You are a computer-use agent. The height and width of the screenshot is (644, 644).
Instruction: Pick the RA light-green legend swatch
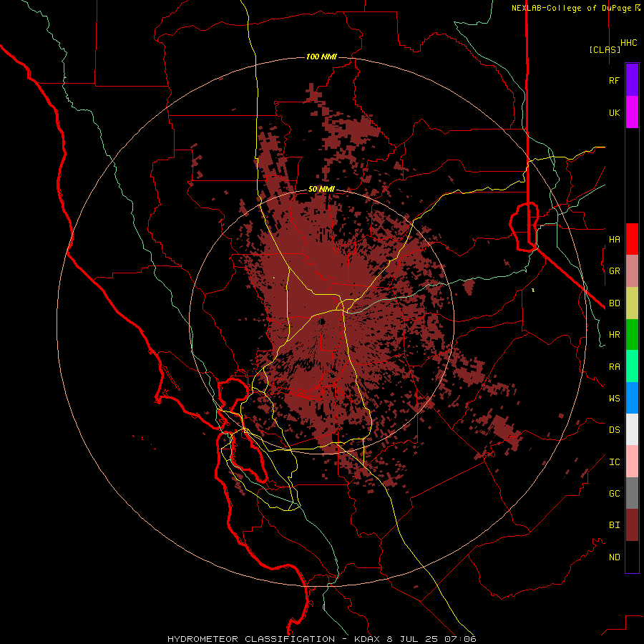[x=632, y=366]
